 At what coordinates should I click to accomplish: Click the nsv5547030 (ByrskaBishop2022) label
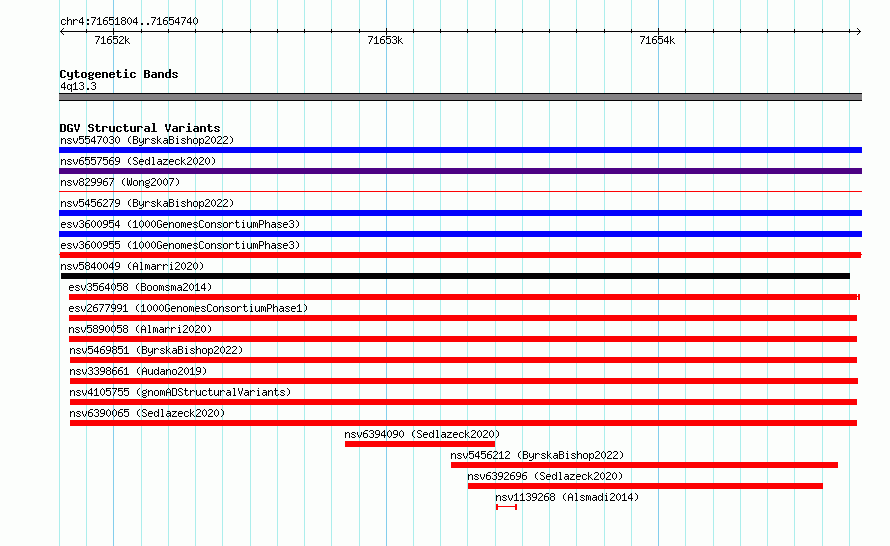click(147, 140)
